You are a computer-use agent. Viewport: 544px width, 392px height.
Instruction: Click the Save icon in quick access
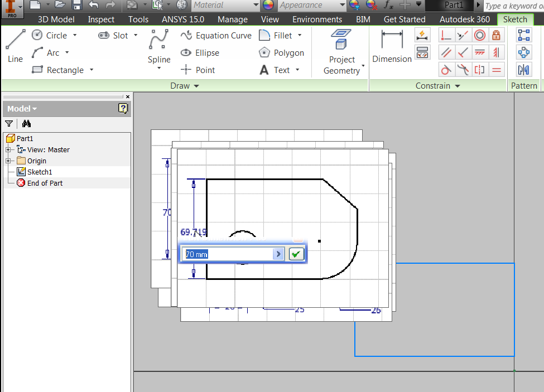[x=76, y=5]
